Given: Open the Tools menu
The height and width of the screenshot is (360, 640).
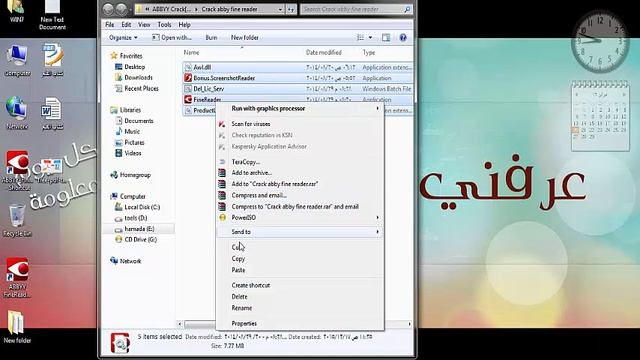Looking at the screenshot, I should [x=164, y=24].
